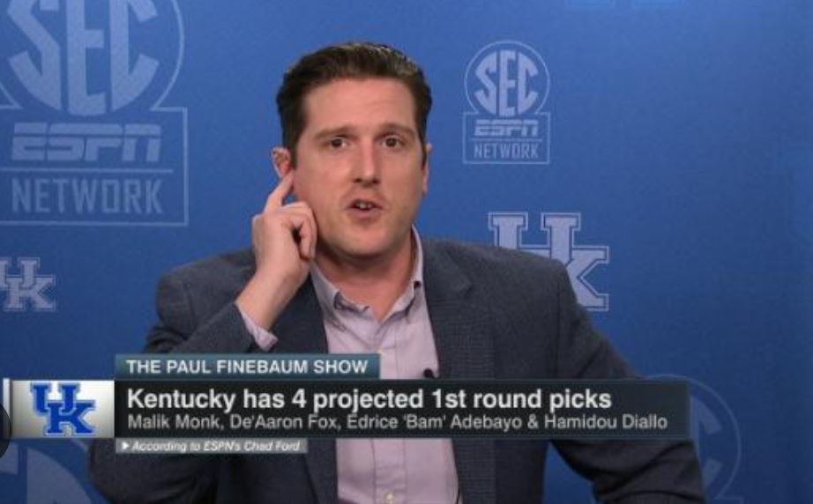Click the large 'NETWORK' text at left
813x504 pixels.
87,196
